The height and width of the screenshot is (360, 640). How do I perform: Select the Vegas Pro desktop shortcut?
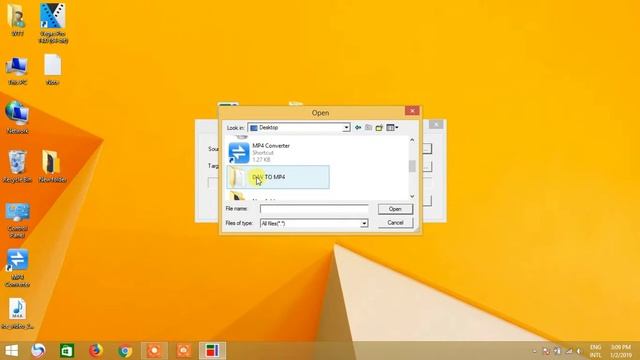(x=53, y=23)
